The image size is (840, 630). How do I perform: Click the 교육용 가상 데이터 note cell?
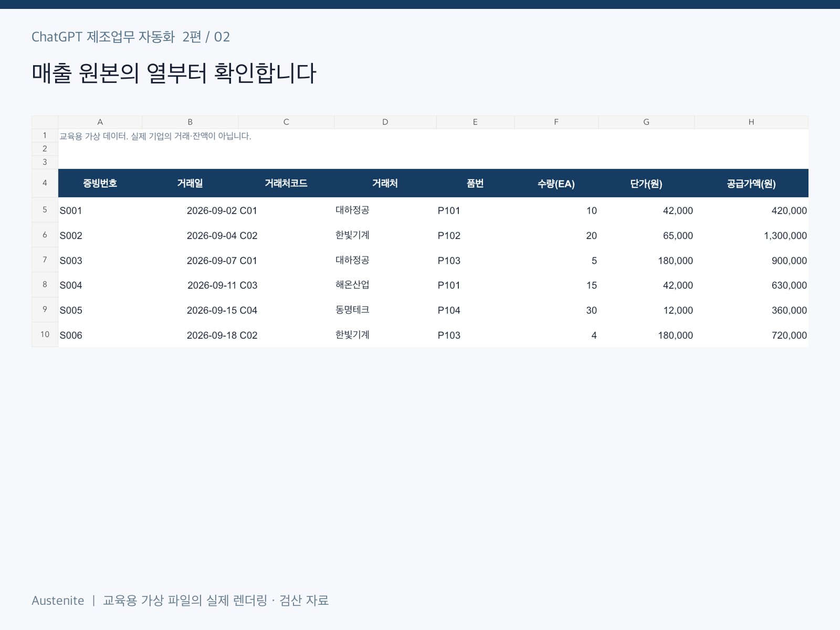[x=155, y=136]
